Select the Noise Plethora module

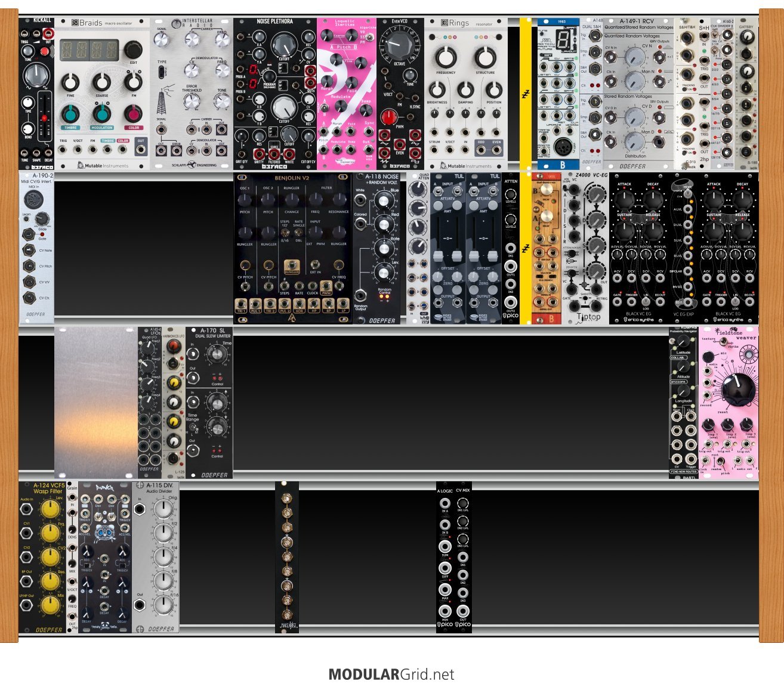click(275, 94)
